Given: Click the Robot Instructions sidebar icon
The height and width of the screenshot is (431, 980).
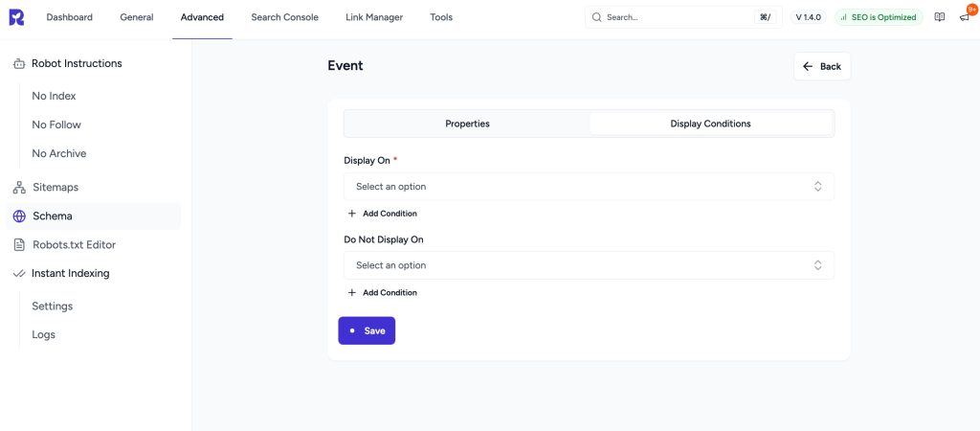Looking at the screenshot, I should 19,63.
